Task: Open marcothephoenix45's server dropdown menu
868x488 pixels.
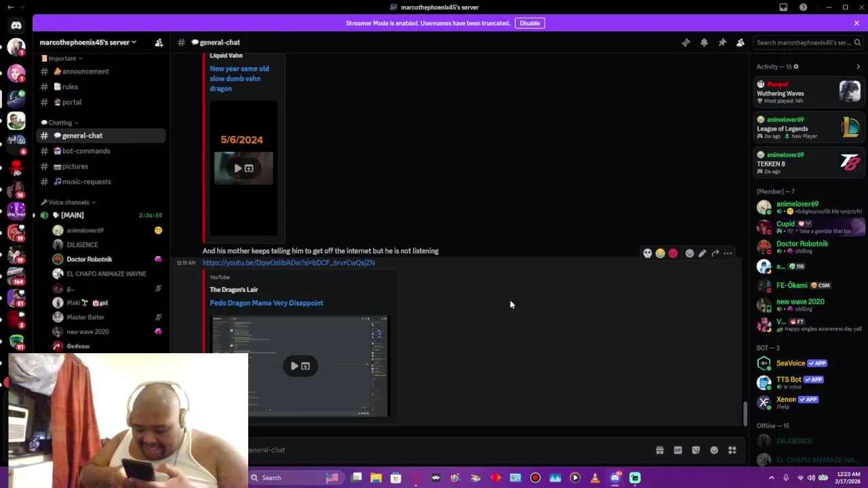Action: point(88,42)
